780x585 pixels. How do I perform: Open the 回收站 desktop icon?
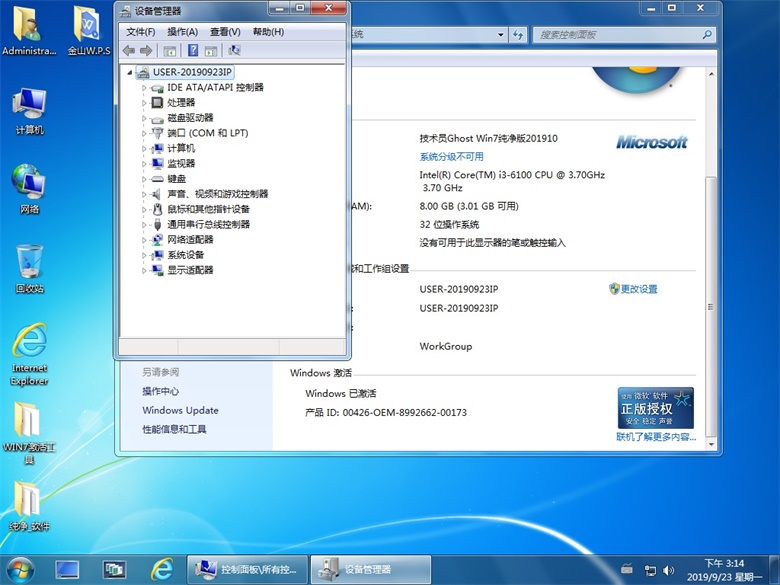(29, 265)
